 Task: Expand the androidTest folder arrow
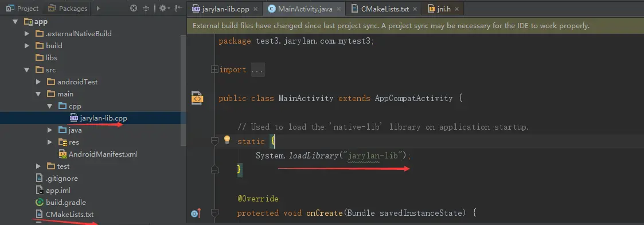[x=38, y=82]
